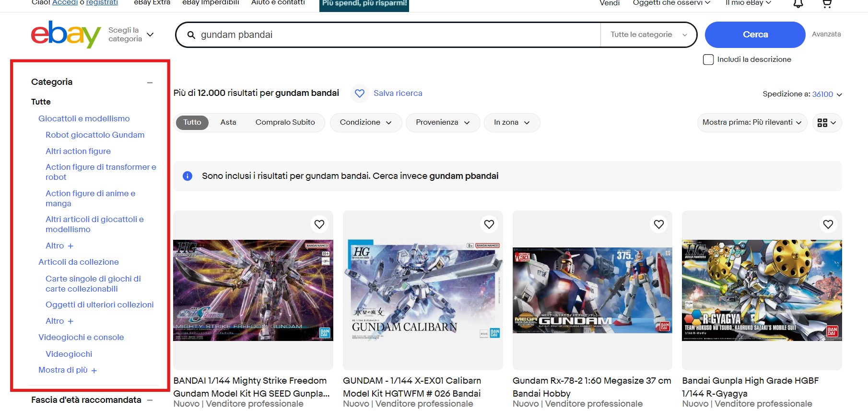
Task: Collapse Fascia d'età raccomandata section
Action: (150, 400)
